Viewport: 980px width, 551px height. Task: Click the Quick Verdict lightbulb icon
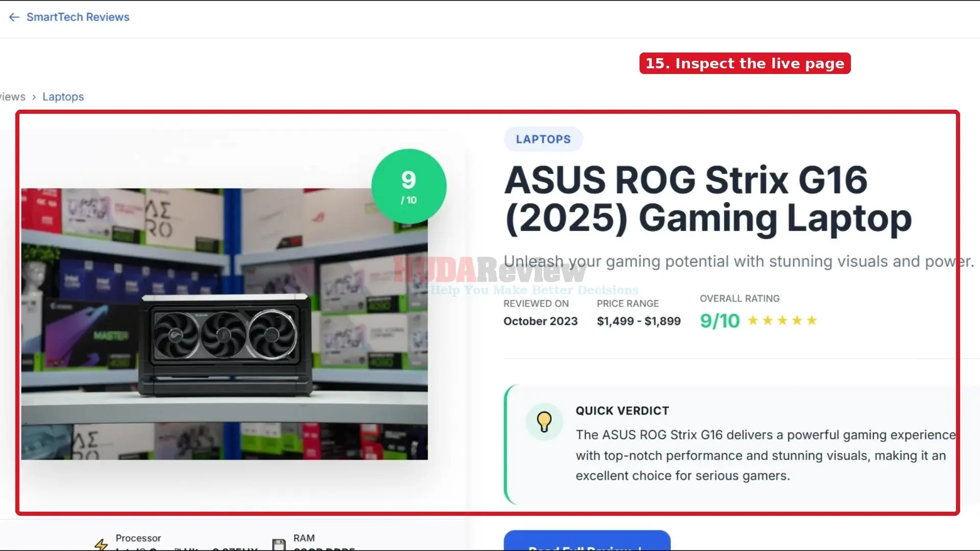pyautogui.click(x=544, y=422)
